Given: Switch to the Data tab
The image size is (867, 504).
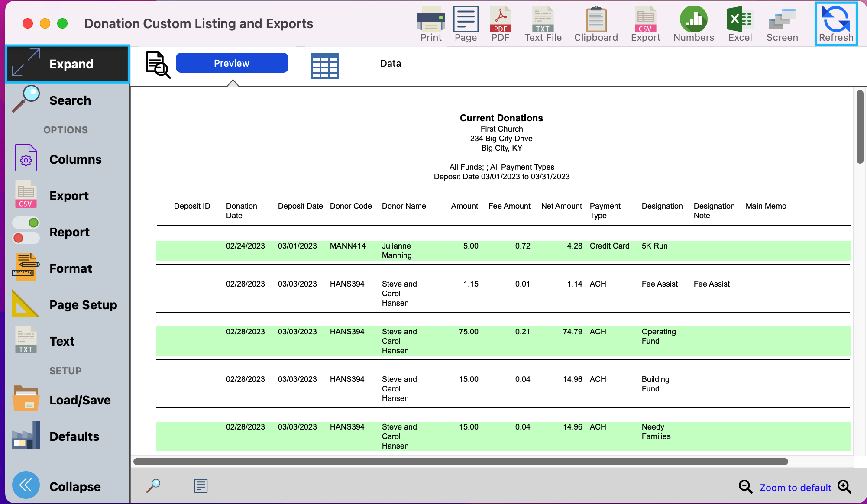Looking at the screenshot, I should coord(390,64).
